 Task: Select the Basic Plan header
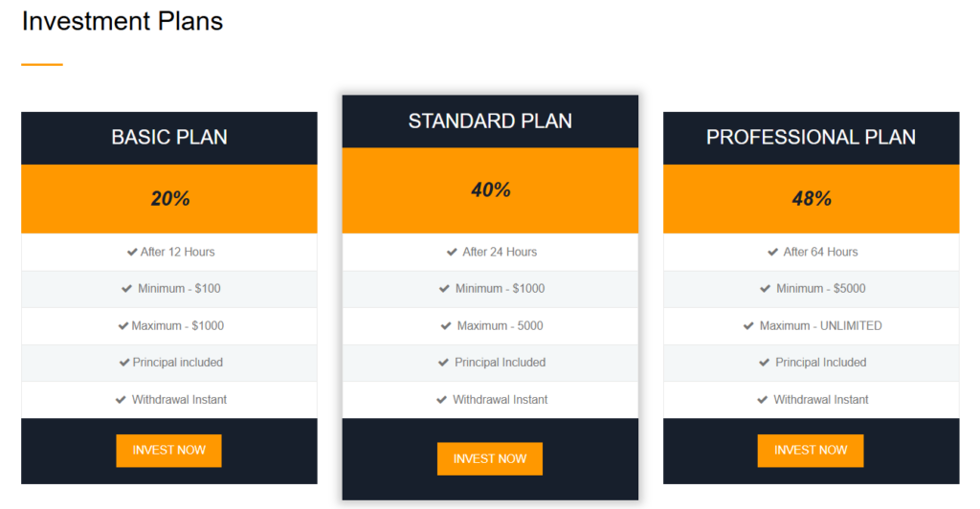coord(169,138)
